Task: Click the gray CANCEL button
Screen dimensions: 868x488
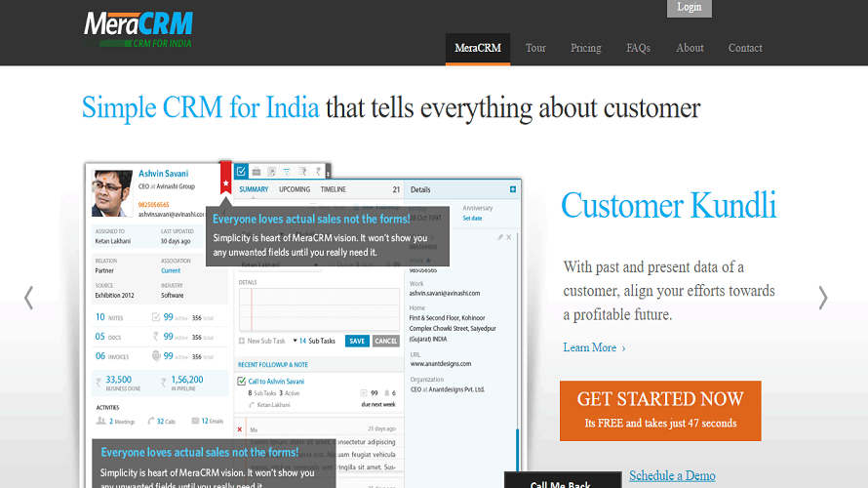Action: pyautogui.click(x=386, y=342)
